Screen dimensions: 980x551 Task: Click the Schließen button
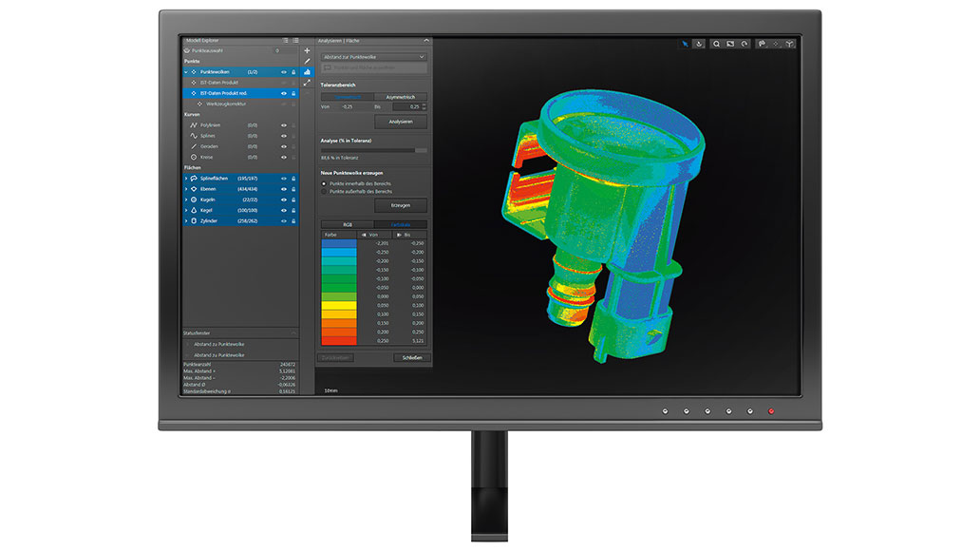pos(411,357)
